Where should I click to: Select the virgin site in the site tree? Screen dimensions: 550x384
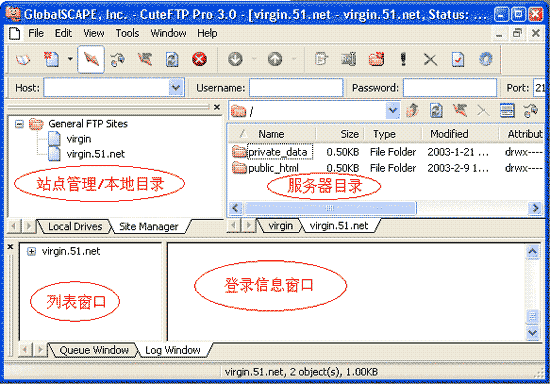(79, 139)
